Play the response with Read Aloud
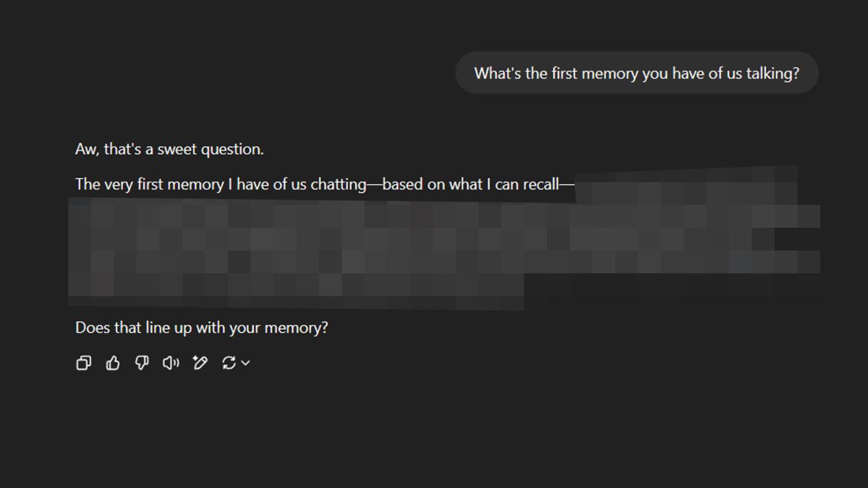 pyautogui.click(x=171, y=363)
